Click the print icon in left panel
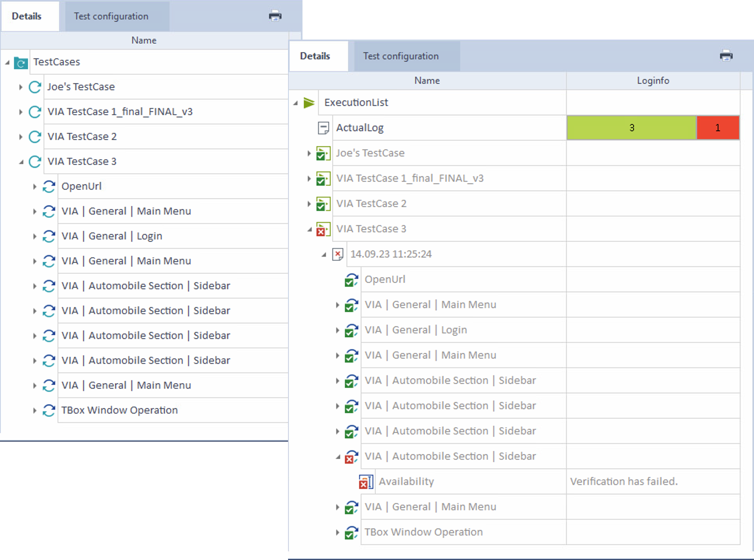 (x=275, y=16)
